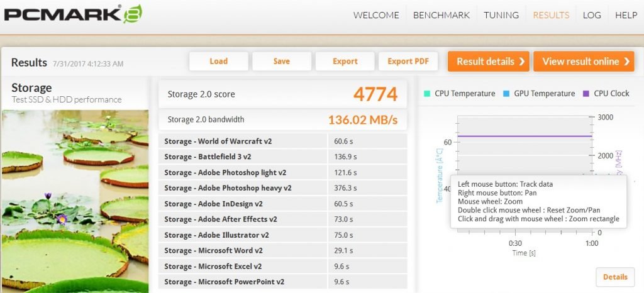The height and width of the screenshot is (293, 644).
Task: Click the Adobe InDesign v2 row
Action: coord(282,204)
